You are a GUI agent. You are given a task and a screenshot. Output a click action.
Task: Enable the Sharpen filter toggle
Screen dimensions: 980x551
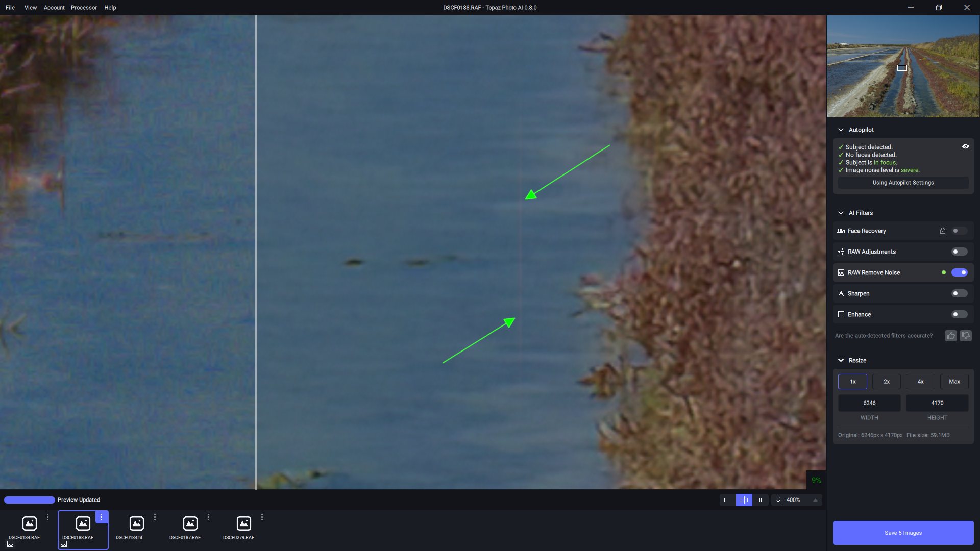[959, 293]
